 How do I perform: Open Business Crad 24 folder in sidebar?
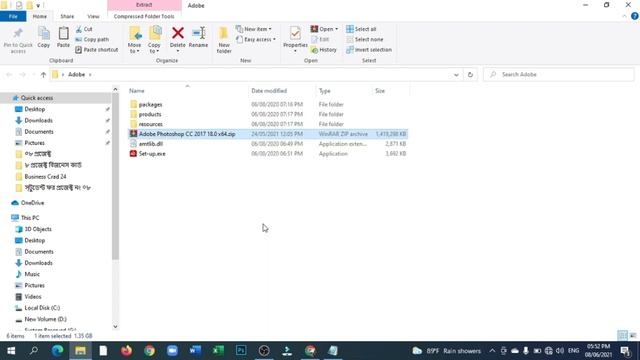point(45,177)
